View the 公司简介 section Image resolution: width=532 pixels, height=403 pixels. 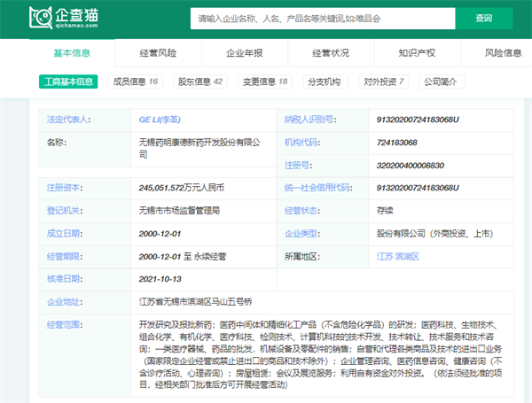click(441, 82)
